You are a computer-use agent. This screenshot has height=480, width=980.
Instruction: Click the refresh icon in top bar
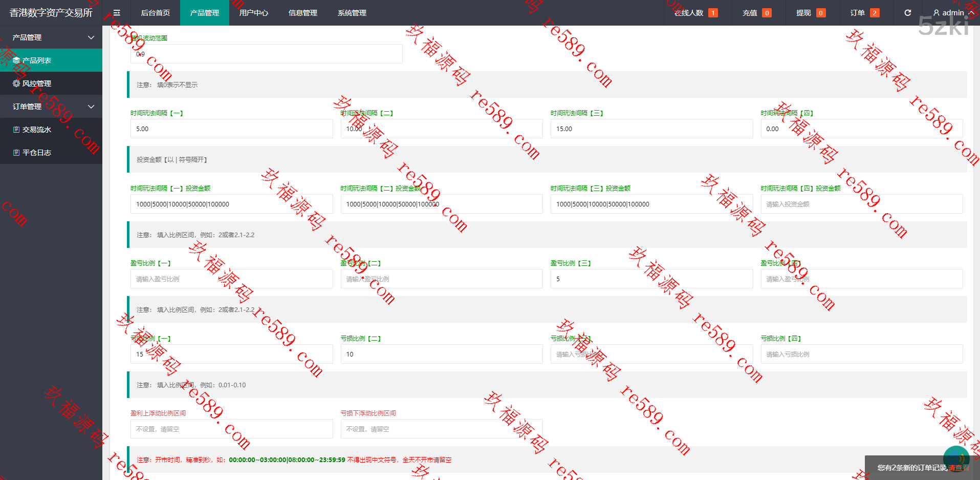click(x=907, y=13)
